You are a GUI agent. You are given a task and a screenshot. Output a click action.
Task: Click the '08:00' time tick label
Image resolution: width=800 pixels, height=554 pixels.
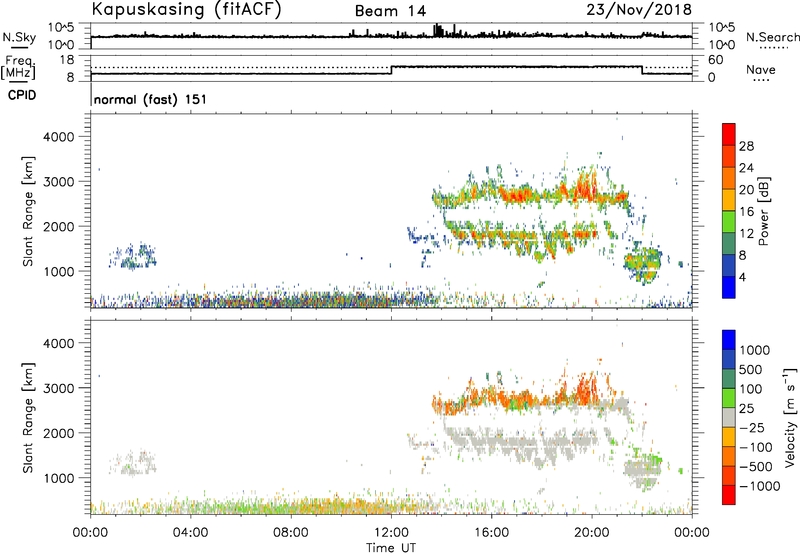point(290,533)
